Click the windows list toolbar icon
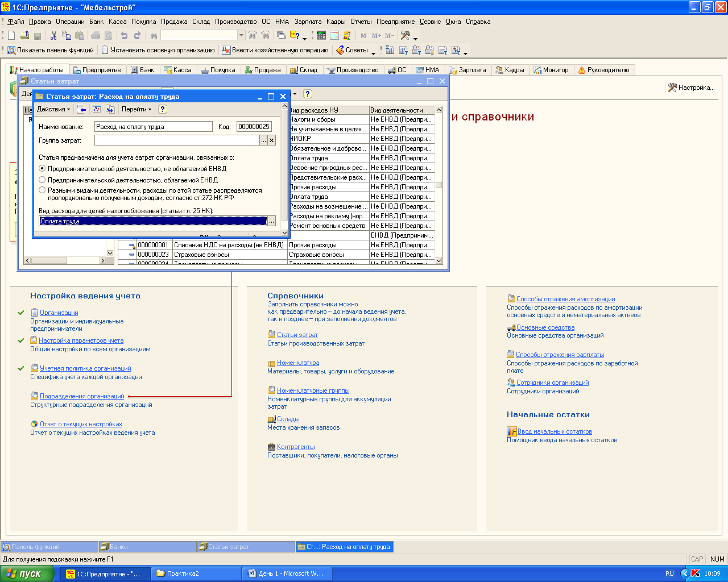The height and width of the screenshot is (582, 728). [281, 35]
